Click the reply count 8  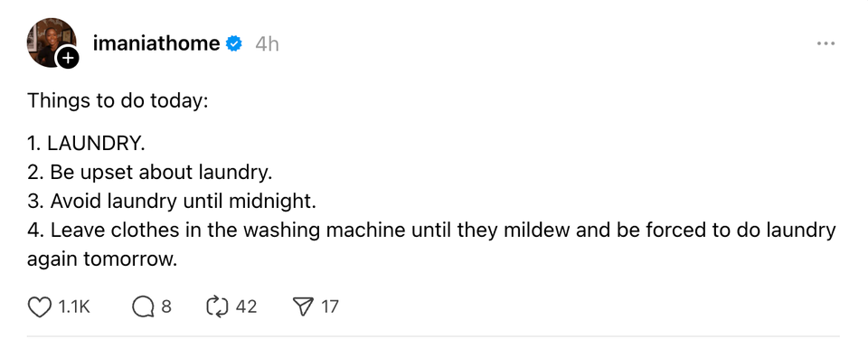click(x=166, y=306)
